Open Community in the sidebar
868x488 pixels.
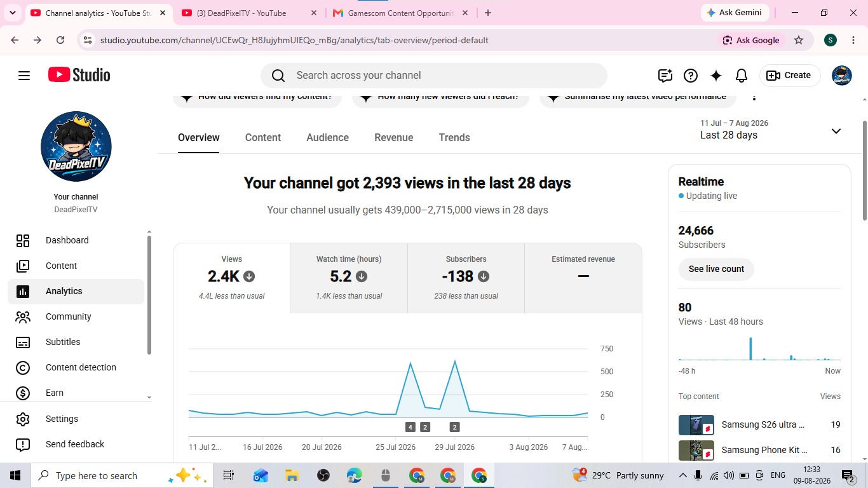point(76,316)
